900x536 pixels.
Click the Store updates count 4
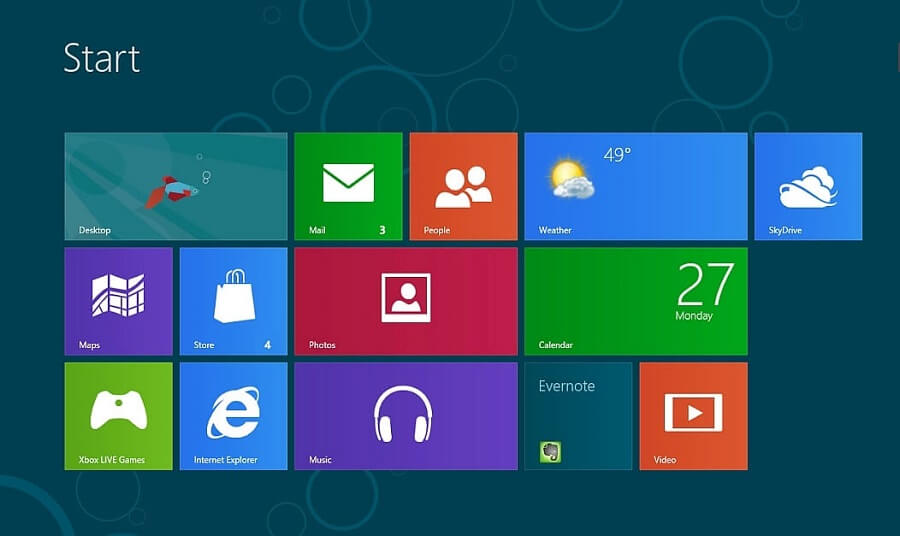pyautogui.click(x=267, y=345)
